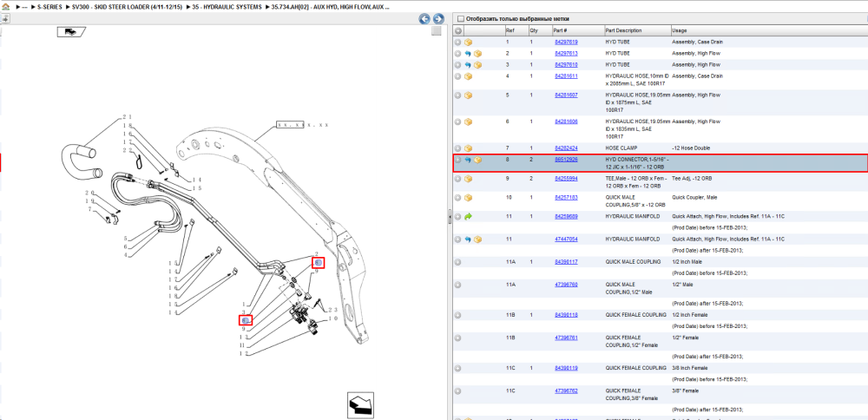
Task: Toggle the show only selected labels checkbox
Action: point(460,19)
